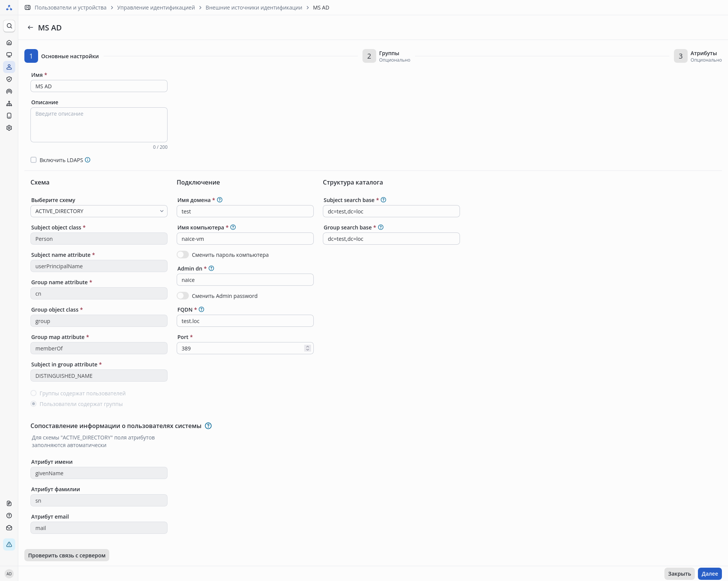Click the back arrow next to MS AD

click(x=30, y=28)
